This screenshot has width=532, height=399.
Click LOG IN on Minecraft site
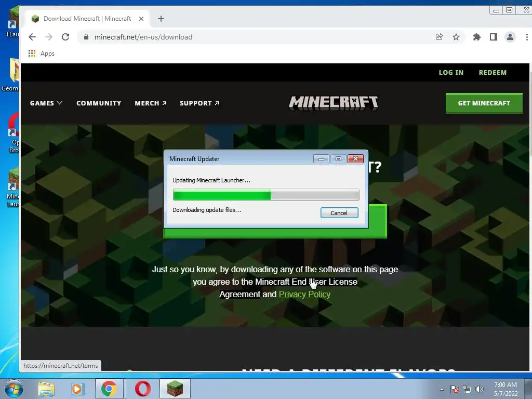pyautogui.click(x=451, y=73)
